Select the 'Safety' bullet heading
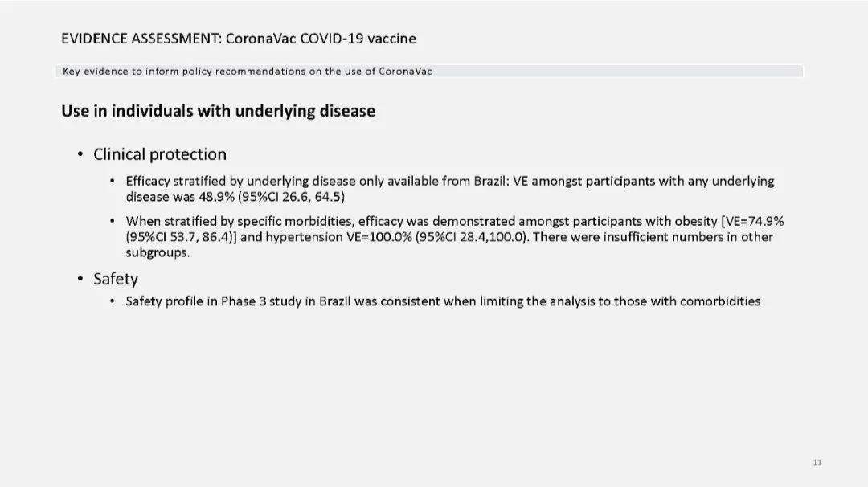Viewport: 868px width, 487px height. coord(115,279)
